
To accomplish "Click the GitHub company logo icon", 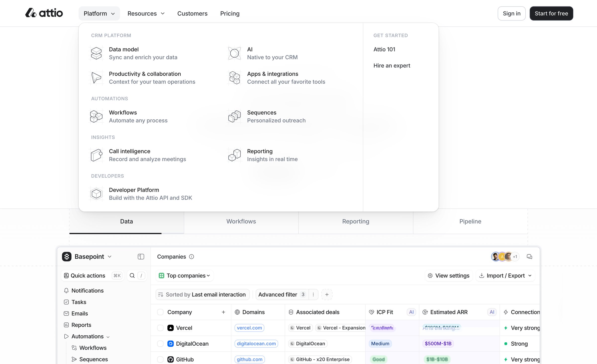I will coord(170,359).
